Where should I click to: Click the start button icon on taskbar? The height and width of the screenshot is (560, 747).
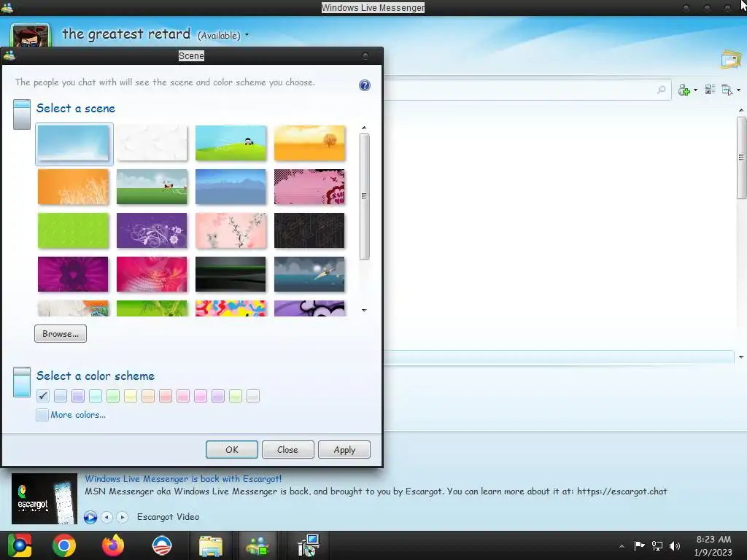coord(20,545)
